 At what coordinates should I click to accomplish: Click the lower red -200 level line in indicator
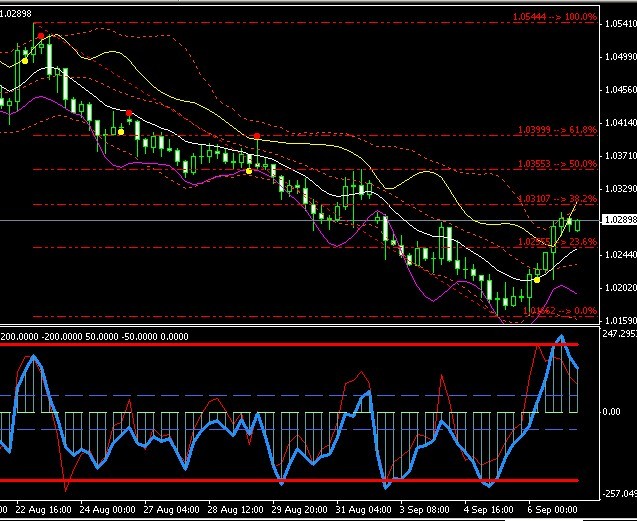coord(289,480)
